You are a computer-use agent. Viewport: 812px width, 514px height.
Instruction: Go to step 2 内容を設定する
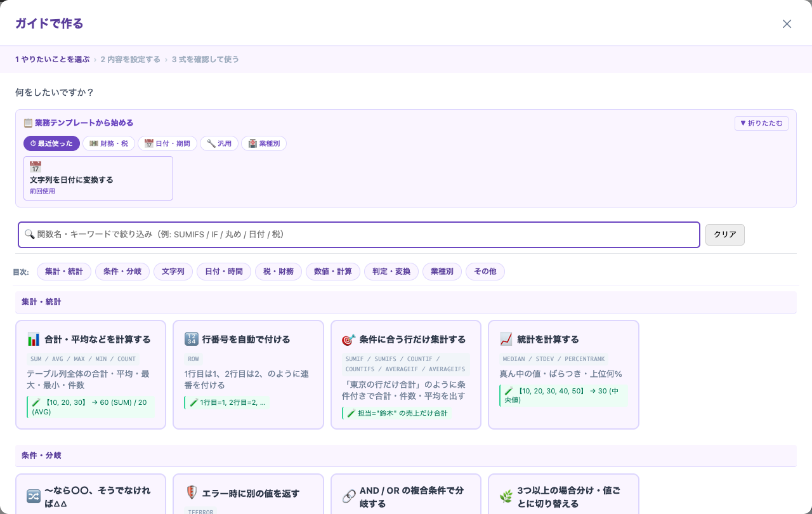point(130,60)
